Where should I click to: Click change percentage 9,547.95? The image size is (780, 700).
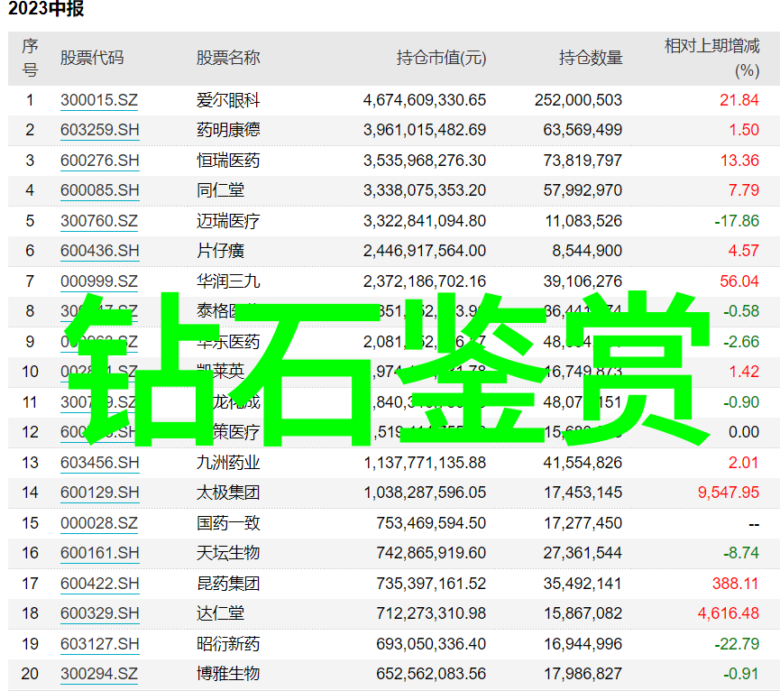[729, 493]
